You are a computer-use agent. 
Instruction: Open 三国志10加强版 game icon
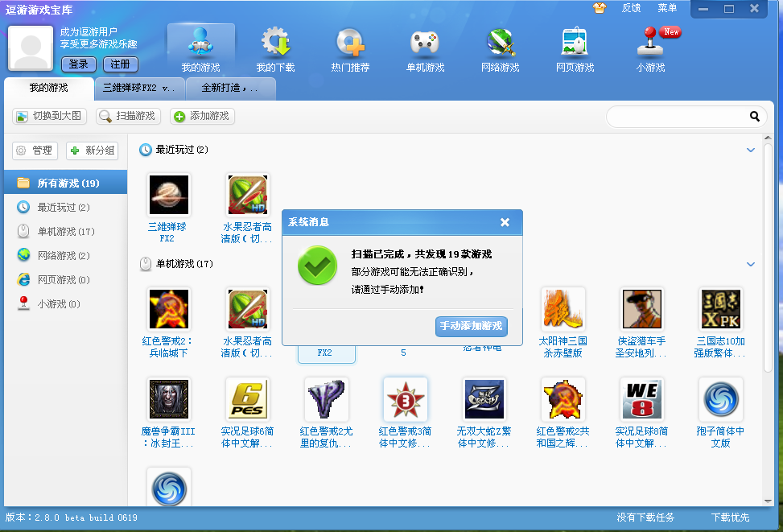tap(720, 309)
